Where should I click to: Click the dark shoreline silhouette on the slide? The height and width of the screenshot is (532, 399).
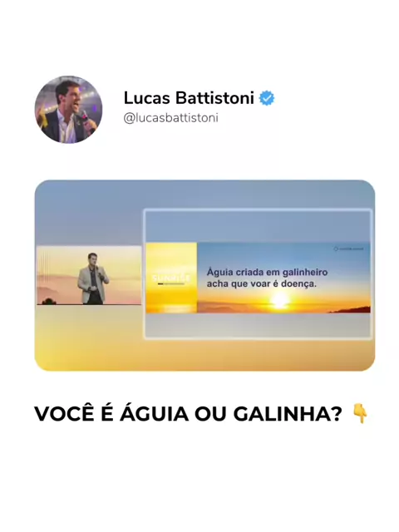(x=351, y=309)
